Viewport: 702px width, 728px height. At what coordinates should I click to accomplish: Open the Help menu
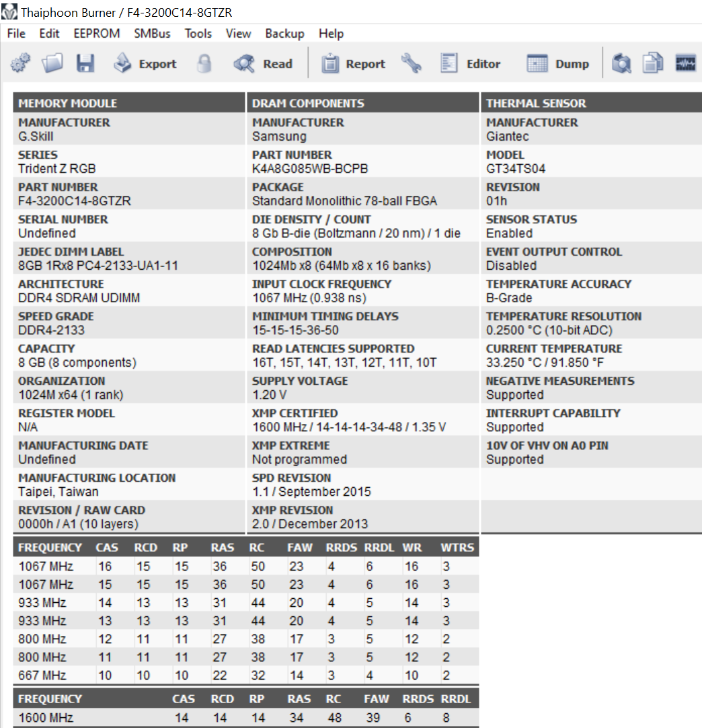tap(331, 34)
